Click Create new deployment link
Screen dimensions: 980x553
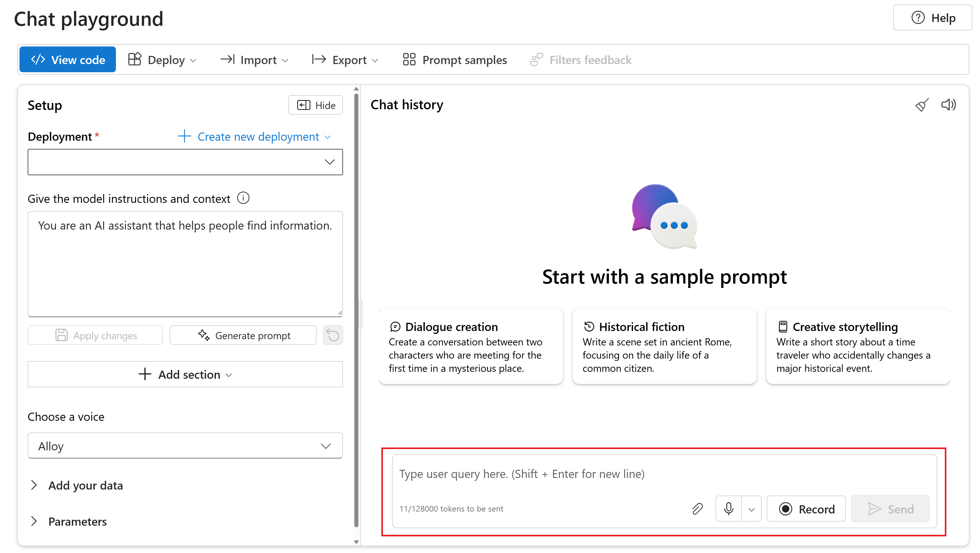click(254, 137)
